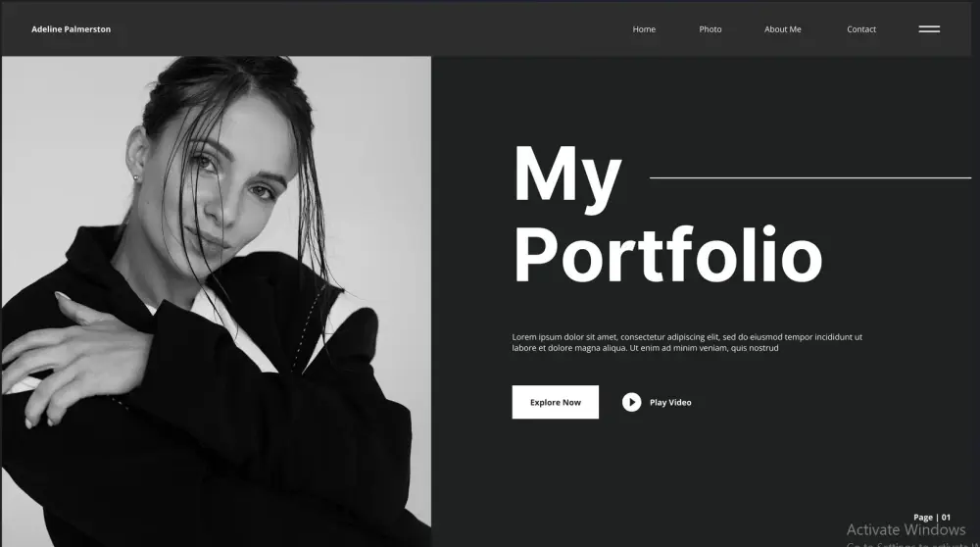Open the Photo nav link
Screen dimensions: 980x547
pos(710,29)
